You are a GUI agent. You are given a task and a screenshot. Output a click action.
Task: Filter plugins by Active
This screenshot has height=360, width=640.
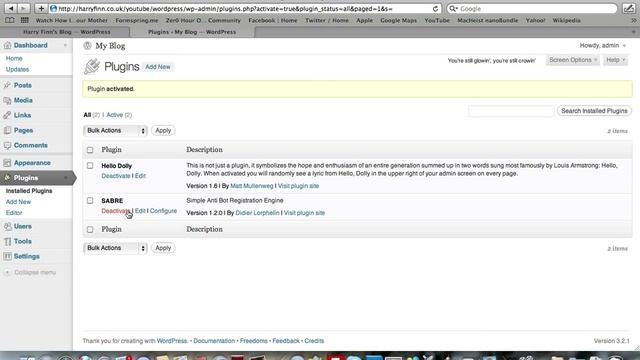pos(115,115)
